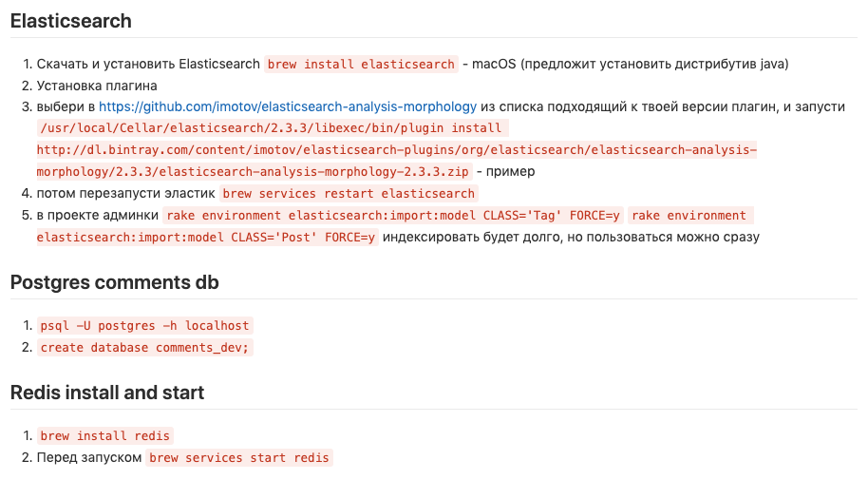Click the psql -U postgres -h localhost code
The width and height of the screenshot is (868, 480).
[145, 325]
